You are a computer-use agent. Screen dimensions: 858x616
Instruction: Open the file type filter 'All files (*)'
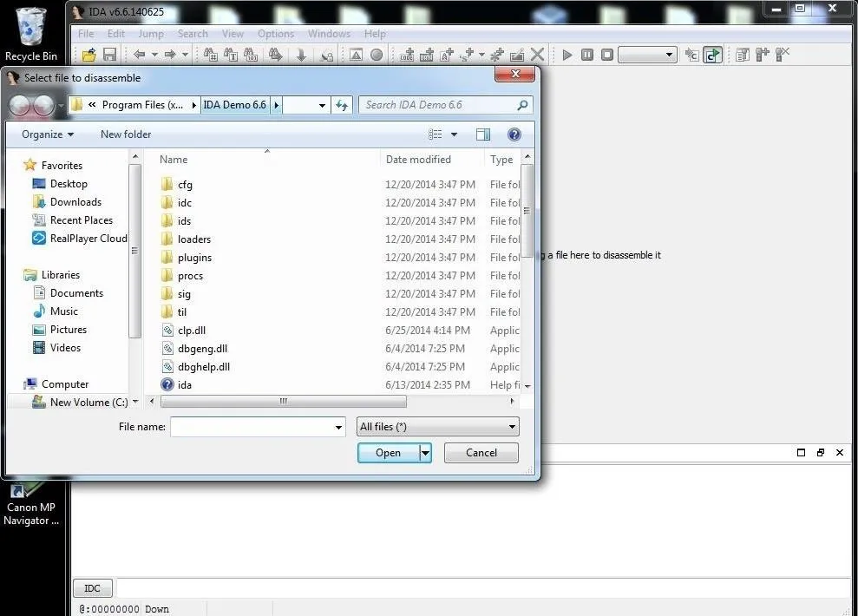tap(438, 427)
